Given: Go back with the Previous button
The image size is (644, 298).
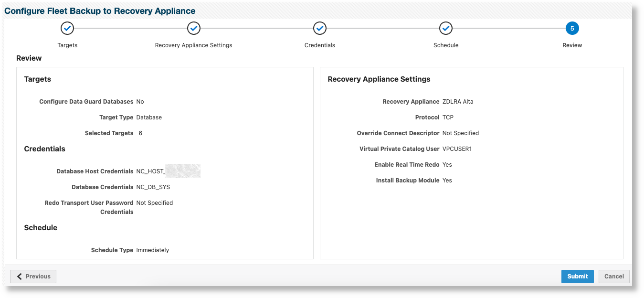Looking at the screenshot, I should click(x=33, y=277).
